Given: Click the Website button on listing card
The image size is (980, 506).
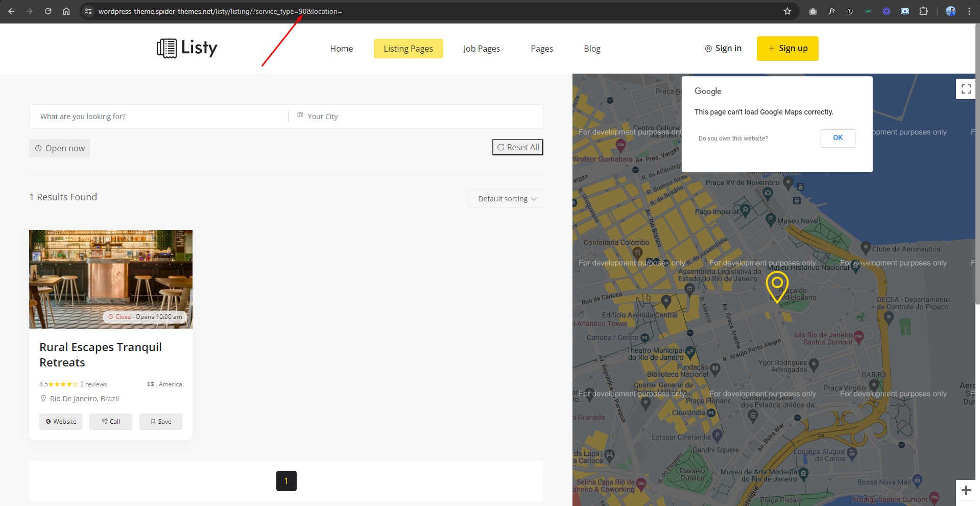Looking at the screenshot, I should click(61, 422).
